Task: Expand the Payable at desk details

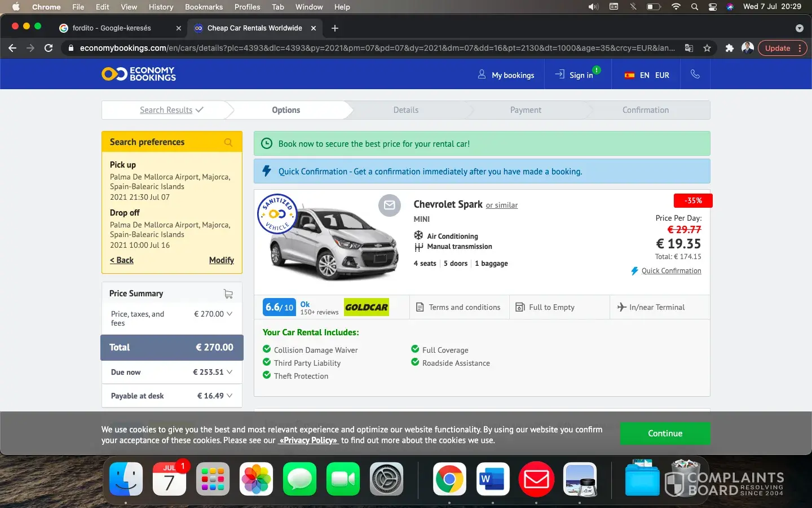Action: click(x=229, y=396)
